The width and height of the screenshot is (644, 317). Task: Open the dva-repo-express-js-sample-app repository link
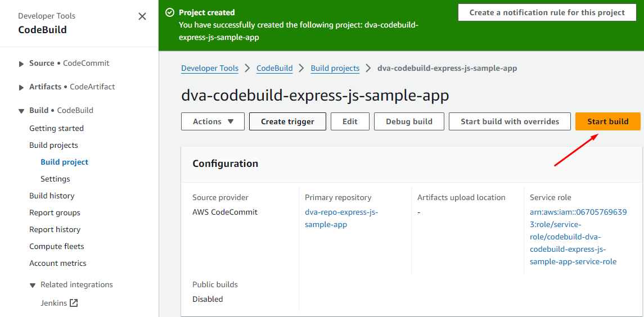pos(341,218)
